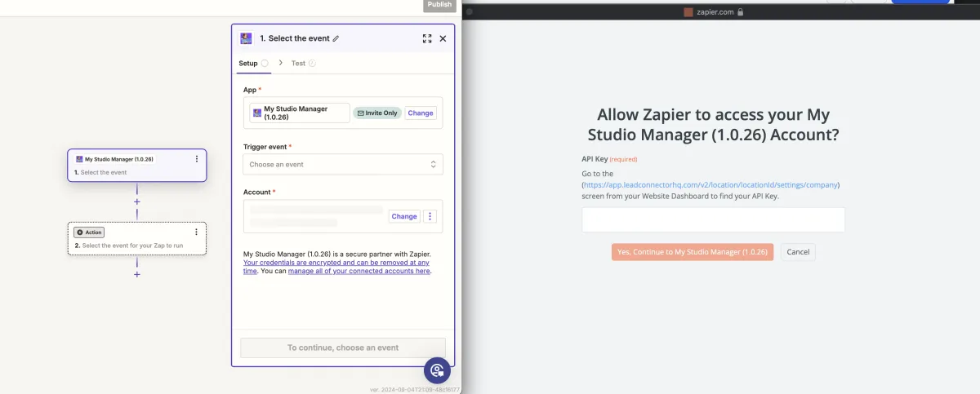Click the Action badge label

click(89, 232)
